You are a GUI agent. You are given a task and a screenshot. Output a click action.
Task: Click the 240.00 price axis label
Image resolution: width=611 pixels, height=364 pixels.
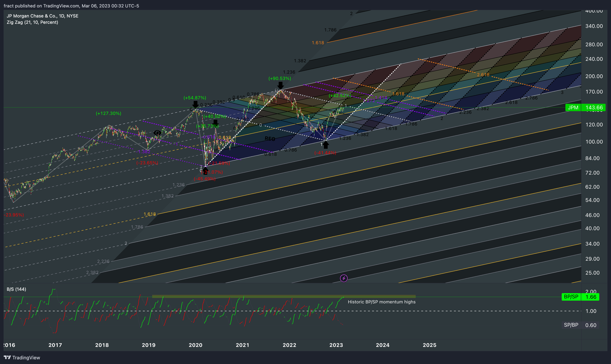coord(594,59)
